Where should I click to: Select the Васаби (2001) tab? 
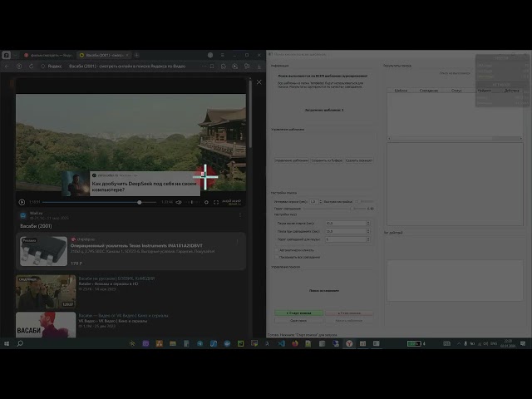click(x=103, y=55)
